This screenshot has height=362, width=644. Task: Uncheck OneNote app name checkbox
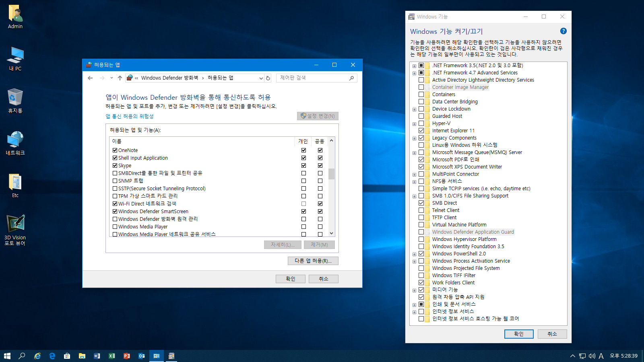click(x=115, y=150)
